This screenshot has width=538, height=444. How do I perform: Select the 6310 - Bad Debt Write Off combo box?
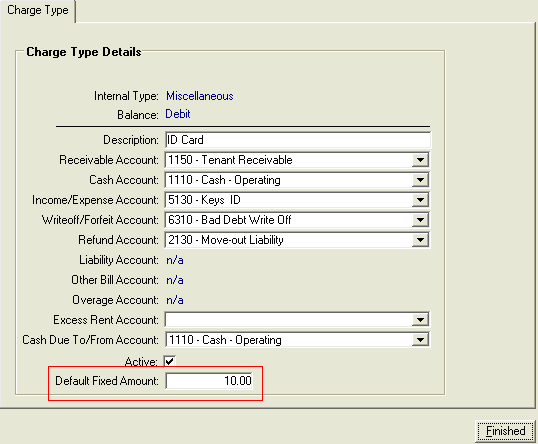297,220
